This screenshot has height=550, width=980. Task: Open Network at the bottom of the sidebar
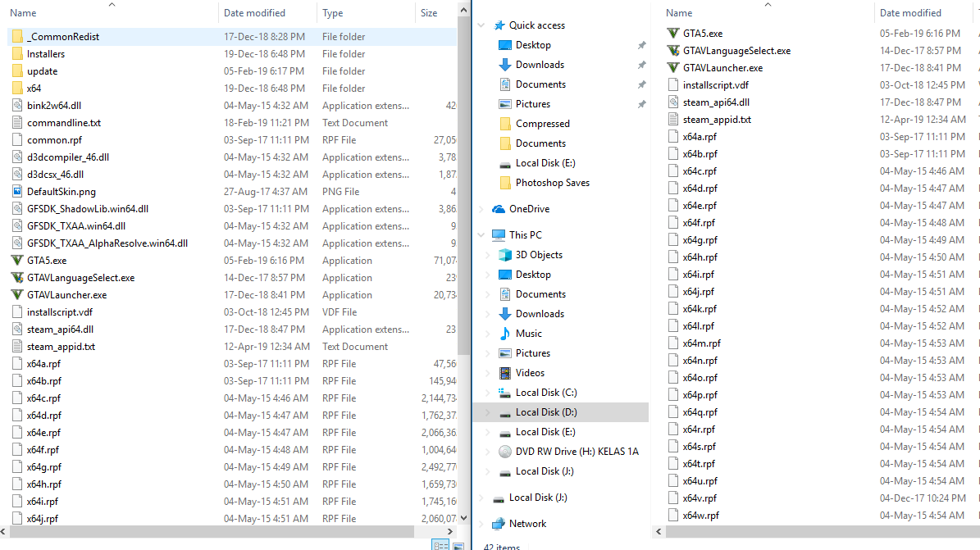coord(525,523)
